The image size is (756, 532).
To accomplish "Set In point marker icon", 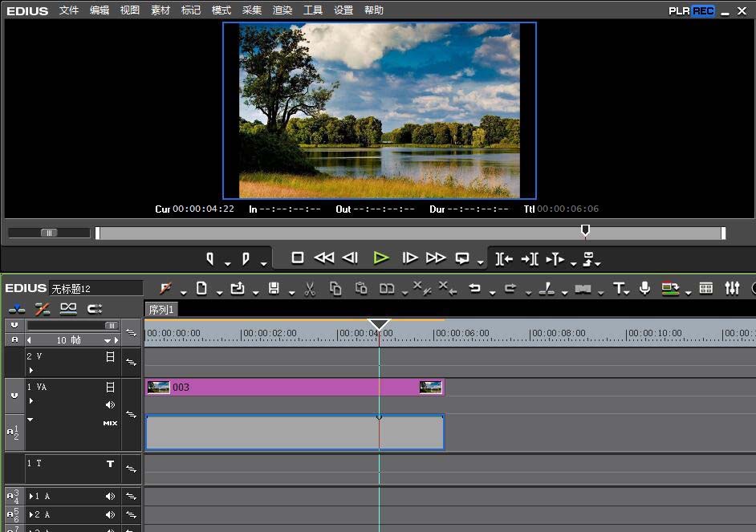I will (210, 258).
